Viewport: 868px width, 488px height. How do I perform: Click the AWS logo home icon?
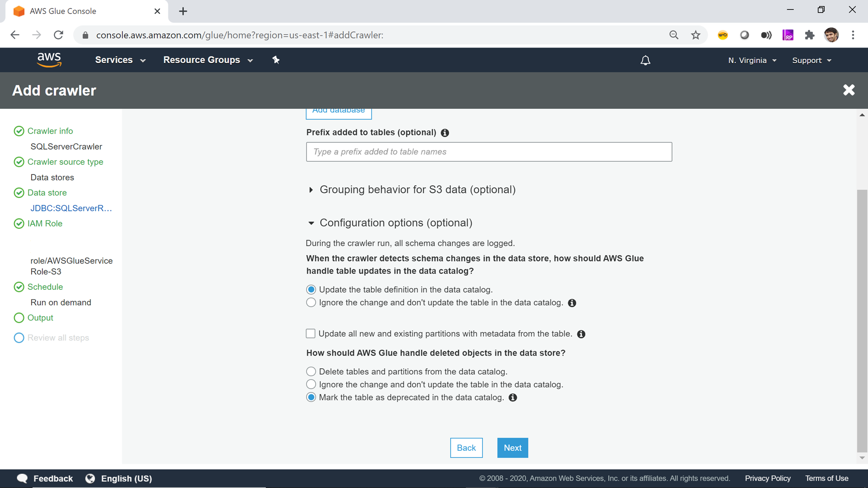coord(49,60)
